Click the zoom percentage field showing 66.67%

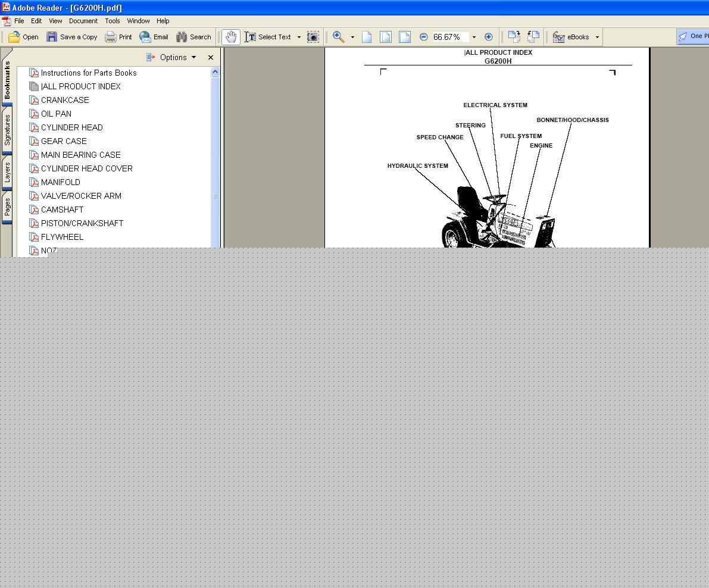coord(449,37)
